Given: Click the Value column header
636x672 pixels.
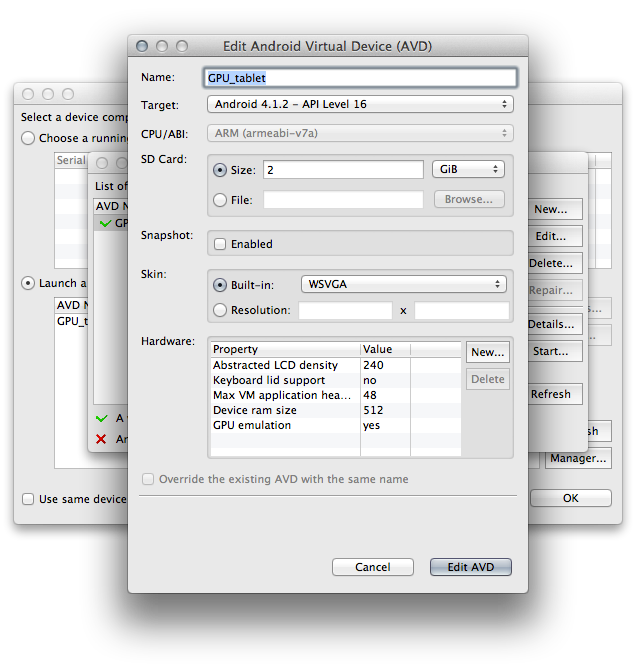Looking at the screenshot, I should coord(385,349).
